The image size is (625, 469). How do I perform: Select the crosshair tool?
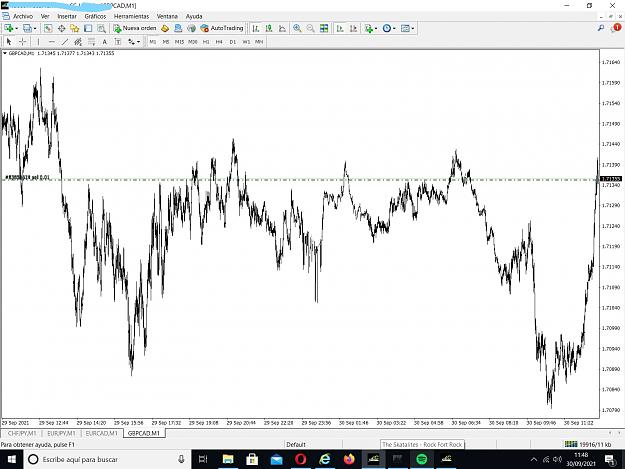click(x=23, y=41)
